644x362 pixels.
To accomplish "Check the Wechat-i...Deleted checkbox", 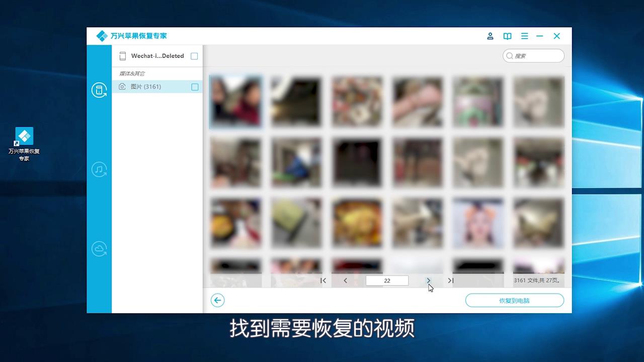I will coord(194,56).
